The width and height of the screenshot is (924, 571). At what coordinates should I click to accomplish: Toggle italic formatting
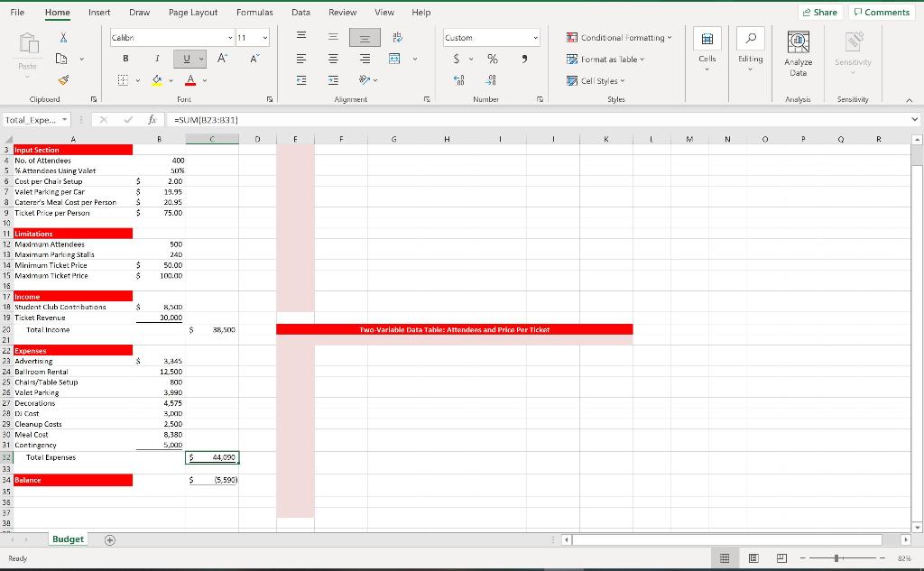pos(155,58)
